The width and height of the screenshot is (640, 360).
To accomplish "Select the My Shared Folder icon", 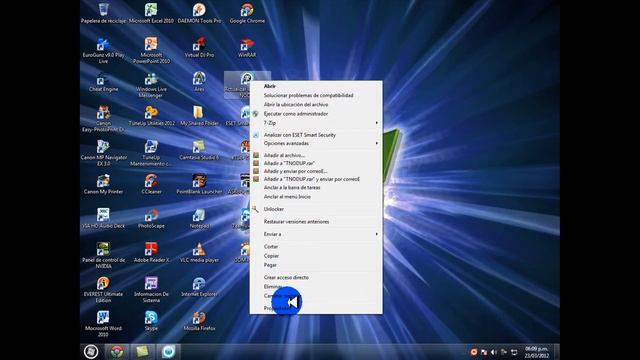I will tap(199, 116).
